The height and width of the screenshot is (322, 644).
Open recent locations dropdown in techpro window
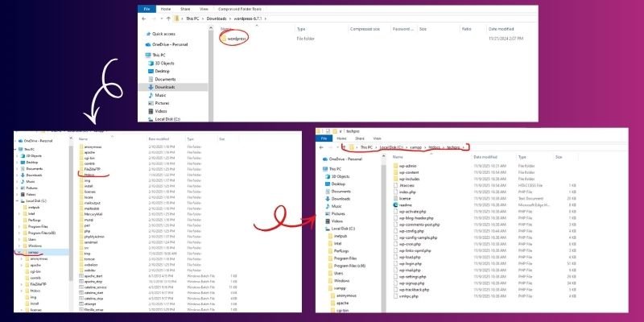[338, 147]
